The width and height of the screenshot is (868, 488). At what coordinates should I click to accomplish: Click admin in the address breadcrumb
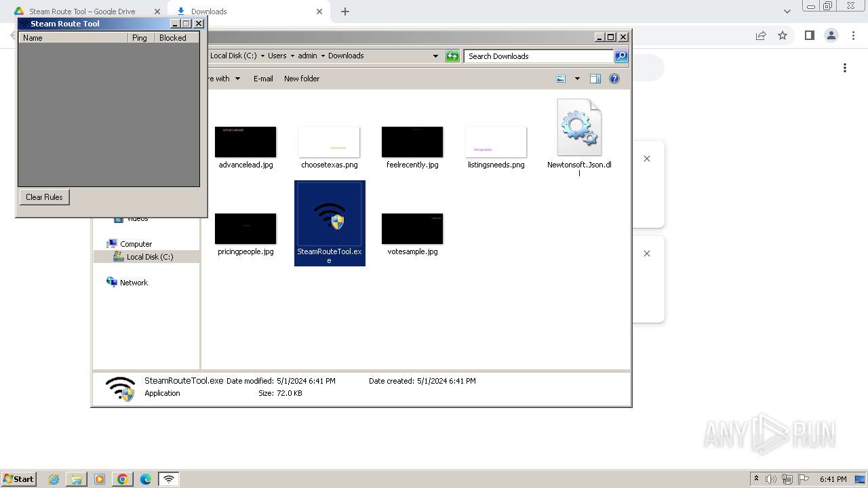click(307, 56)
